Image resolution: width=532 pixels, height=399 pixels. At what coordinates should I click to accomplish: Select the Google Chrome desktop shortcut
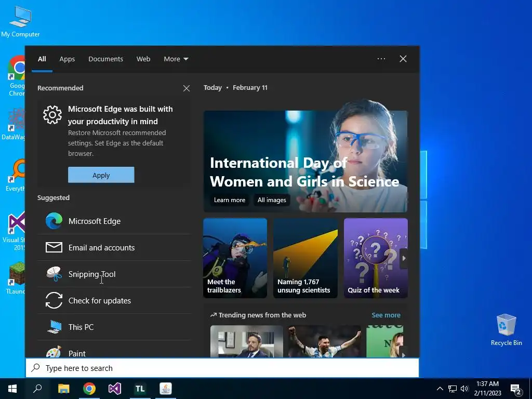point(16,76)
